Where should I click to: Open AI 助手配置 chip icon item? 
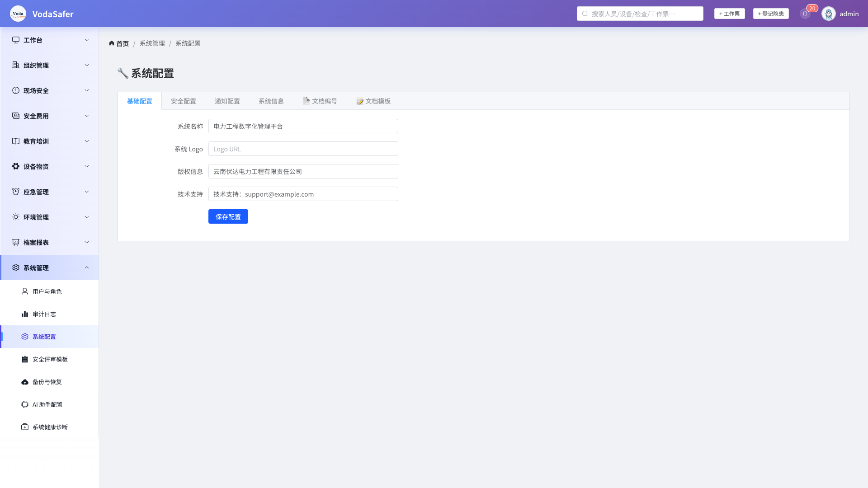point(49,404)
